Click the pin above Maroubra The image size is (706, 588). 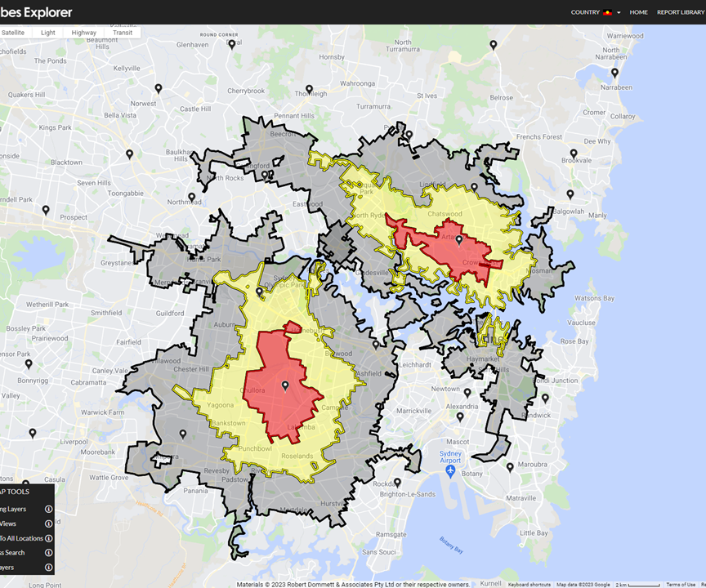click(x=510, y=467)
